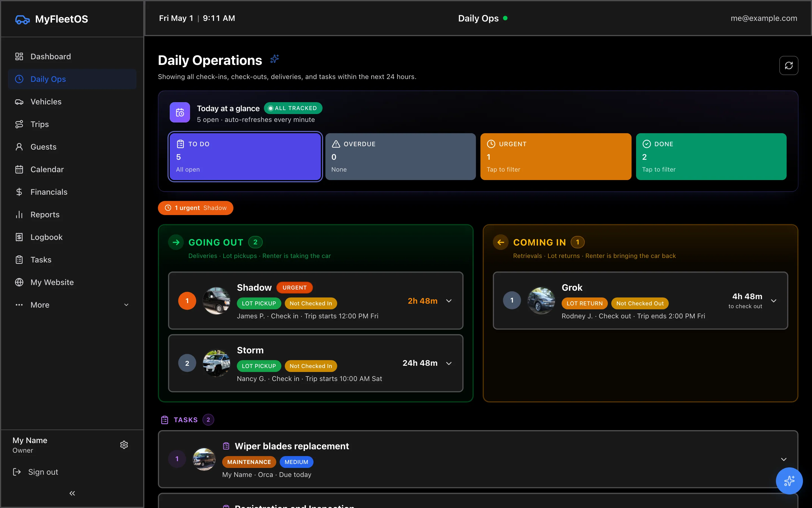The image size is (812, 508).
Task: Click the 4h 48m countdown on Grok
Action: point(747,297)
